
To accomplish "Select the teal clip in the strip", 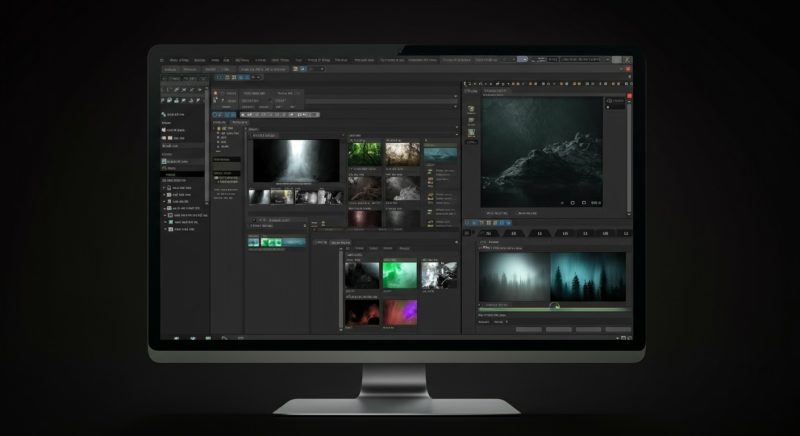I will pos(294,242).
